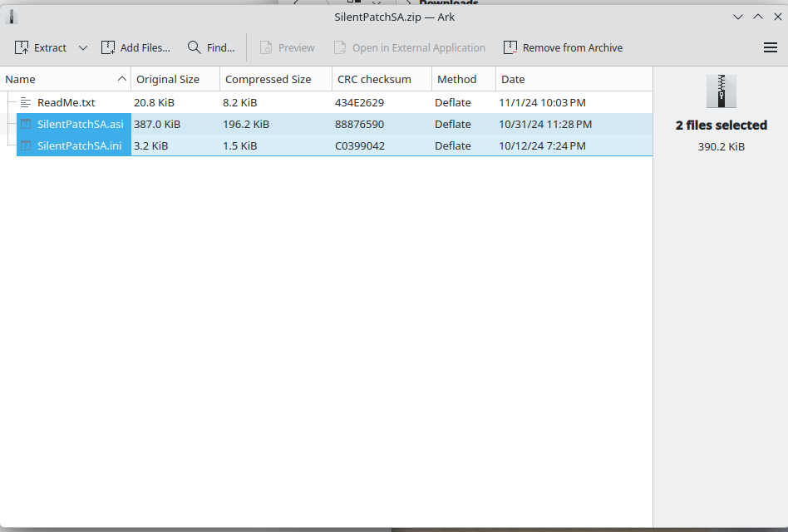Viewport: 788px width, 532px height.
Task: Maximize the Ark window
Action: click(x=758, y=17)
